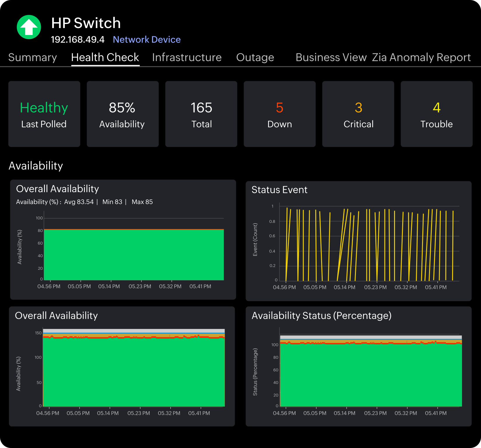Open the 85% Availability card
Image resolution: width=481 pixels, height=448 pixels.
point(123,114)
